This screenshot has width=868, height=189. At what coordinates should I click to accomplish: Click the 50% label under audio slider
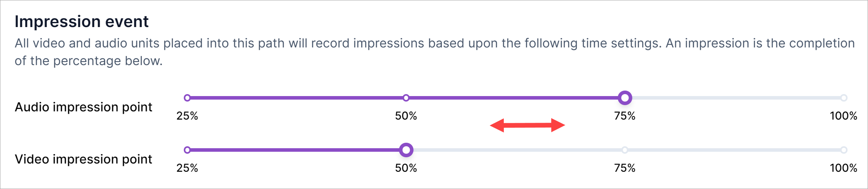[406, 116]
